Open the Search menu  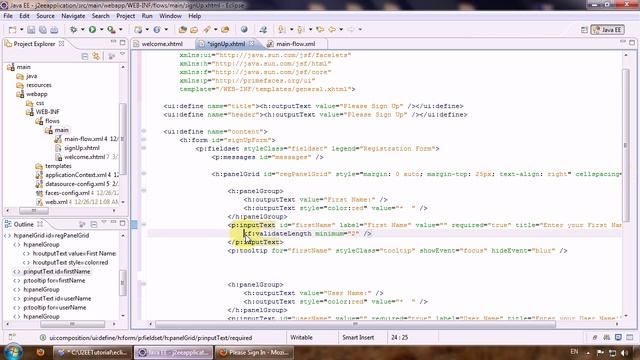click(100, 16)
